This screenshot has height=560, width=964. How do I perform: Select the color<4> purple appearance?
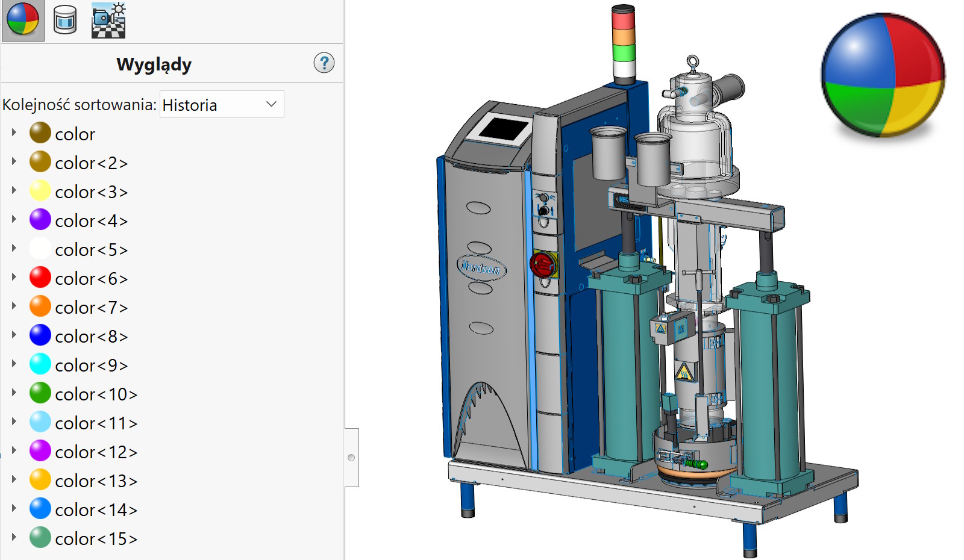91,221
